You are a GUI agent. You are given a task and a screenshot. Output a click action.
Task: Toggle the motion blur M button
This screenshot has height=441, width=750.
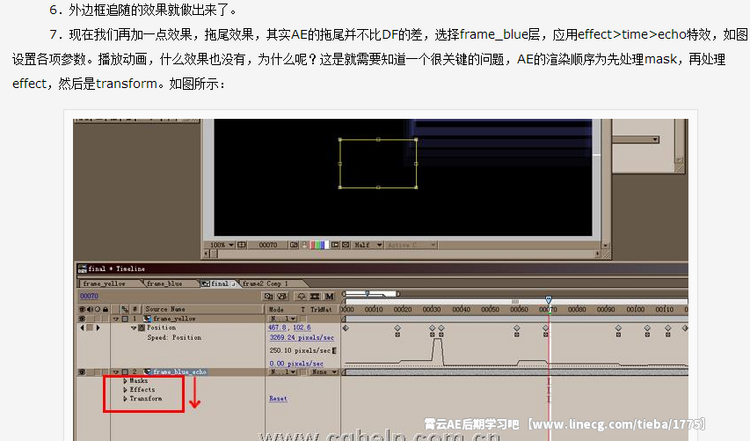329,296
